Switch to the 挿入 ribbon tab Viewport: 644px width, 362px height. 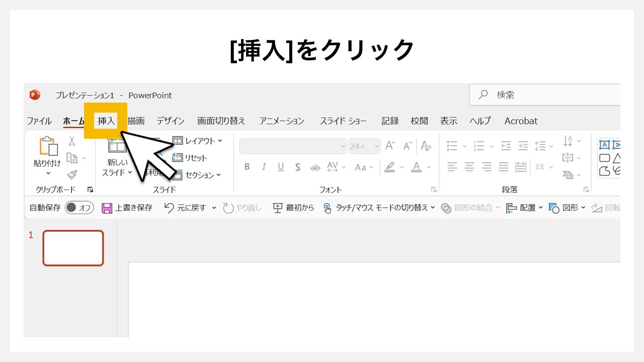tap(107, 121)
